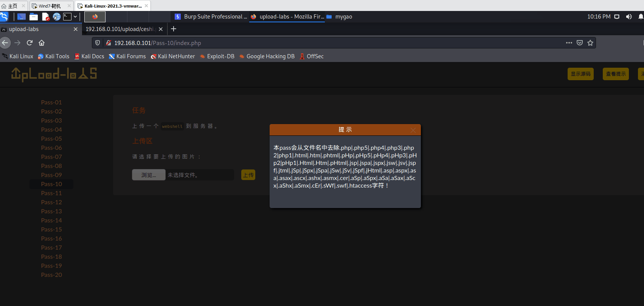Screen dimensions: 644x306
Task: Click 查看提示 view hint button
Action: click(616, 74)
